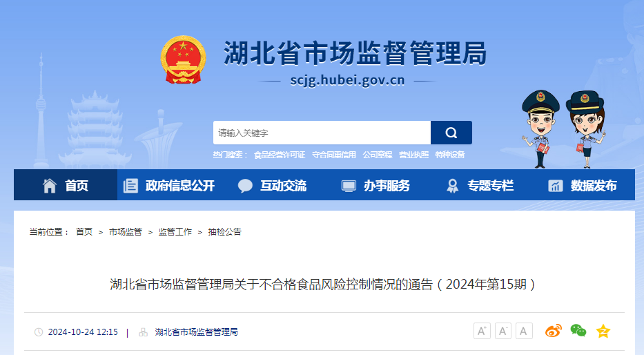Add page to favorites star icon
644x355 pixels.
603,331
